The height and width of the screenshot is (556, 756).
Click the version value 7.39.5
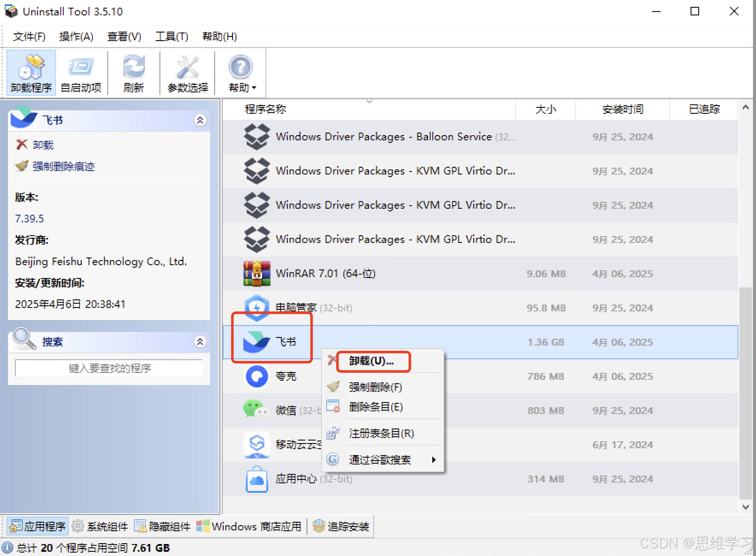click(30, 219)
